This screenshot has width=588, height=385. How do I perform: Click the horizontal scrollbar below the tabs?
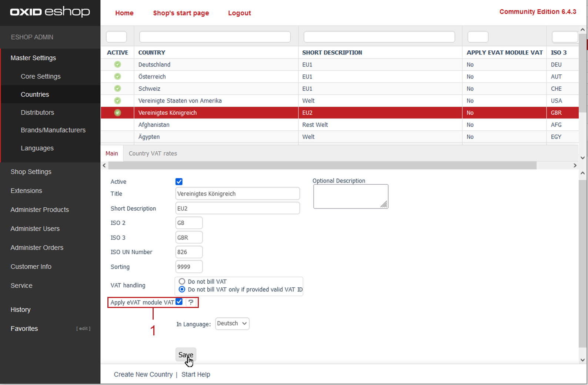[x=321, y=165]
